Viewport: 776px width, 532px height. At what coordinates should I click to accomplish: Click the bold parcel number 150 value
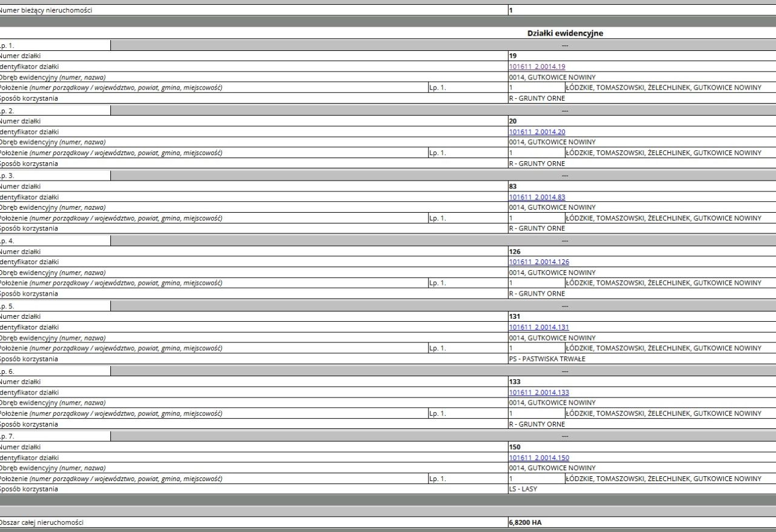click(x=515, y=447)
